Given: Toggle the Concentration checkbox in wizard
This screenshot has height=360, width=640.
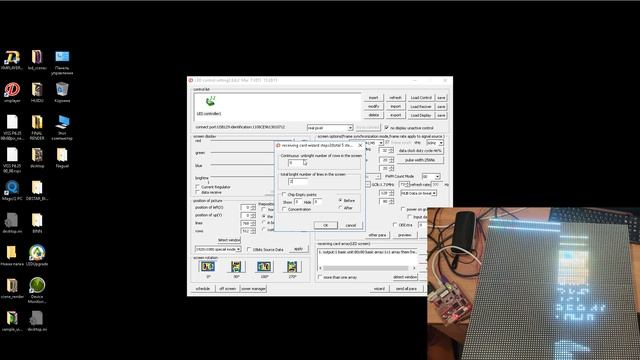Looking at the screenshot, I should 284,209.
